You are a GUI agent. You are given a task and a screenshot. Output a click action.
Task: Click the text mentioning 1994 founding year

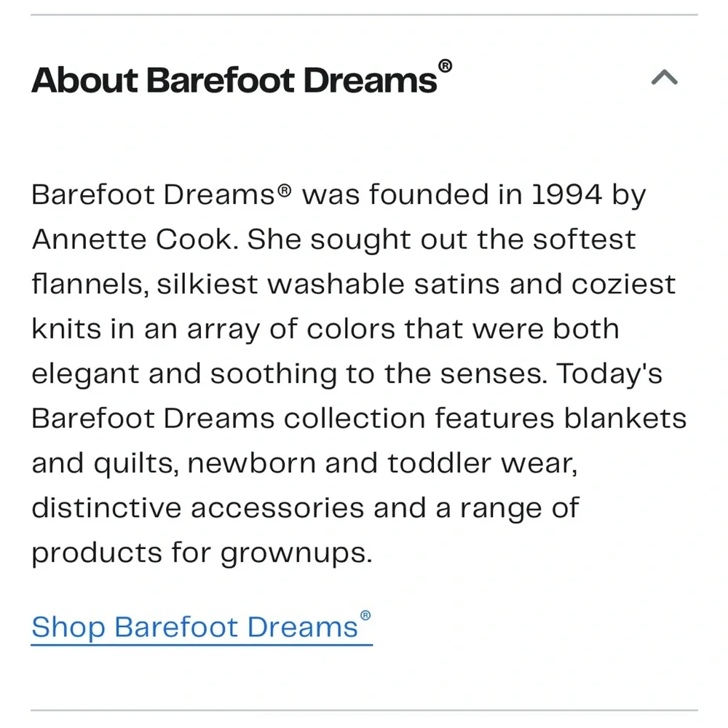click(x=568, y=194)
